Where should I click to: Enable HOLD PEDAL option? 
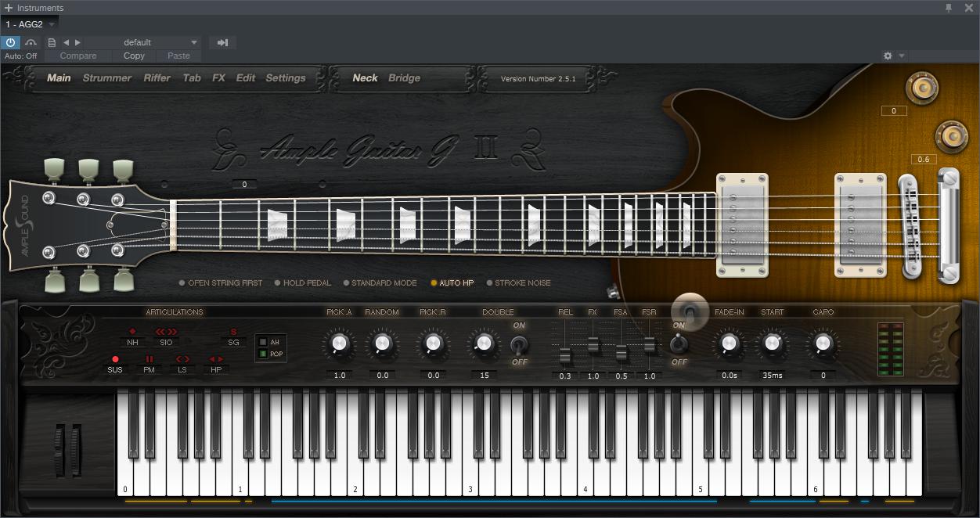click(302, 283)
